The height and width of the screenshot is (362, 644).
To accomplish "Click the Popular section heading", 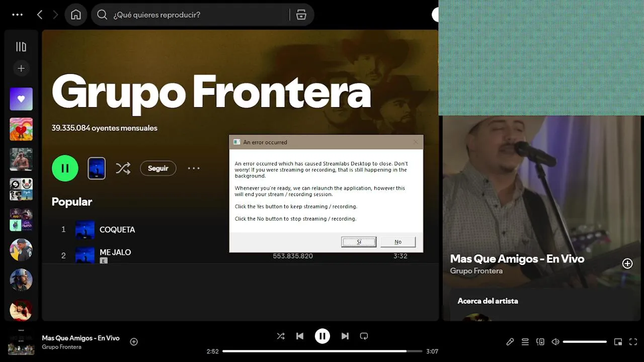I will click(x=72, y=202).
